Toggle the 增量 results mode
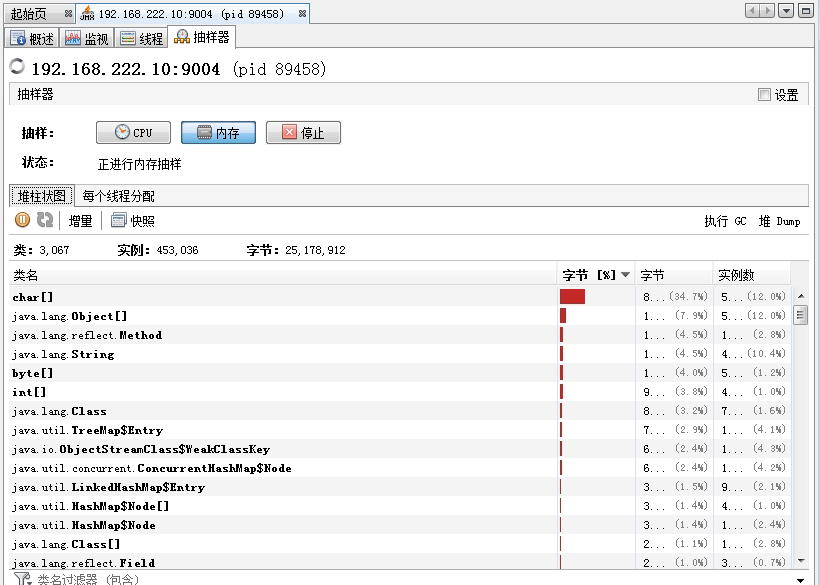 click(x=80, y=221)
